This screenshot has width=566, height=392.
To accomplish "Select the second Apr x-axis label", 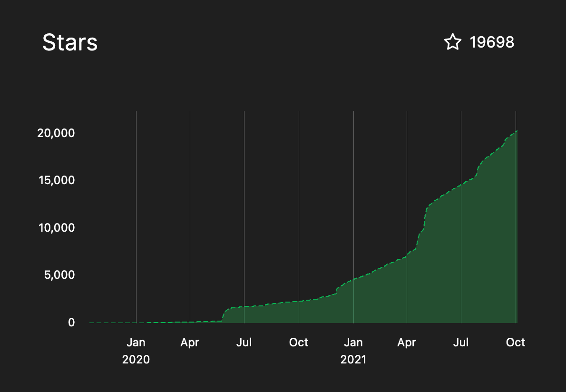I will (407, 343).
